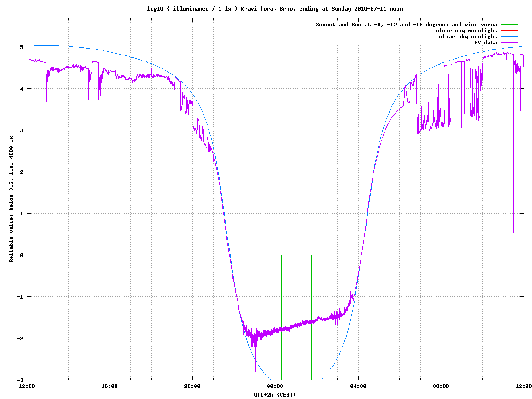
Task: Click x-axis tick label 20:00
Action: 192,386
